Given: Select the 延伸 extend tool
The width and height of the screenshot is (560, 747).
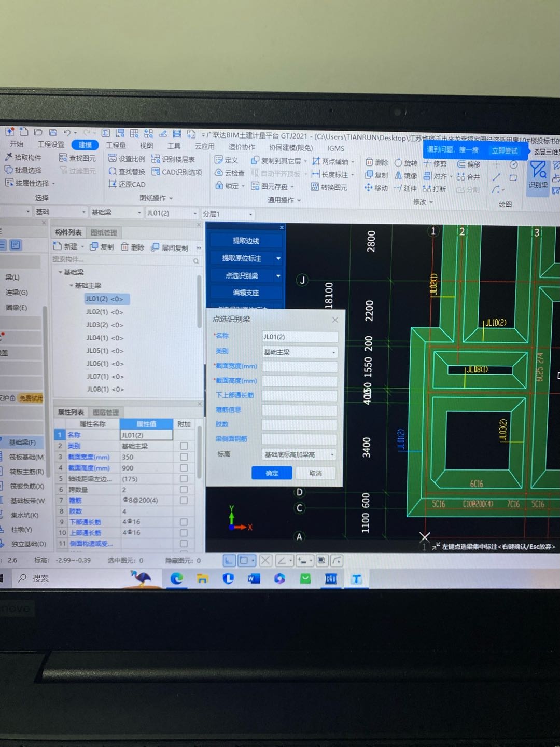Looking at the screenshot, I should pyautogui.click(x=405, y=188).
